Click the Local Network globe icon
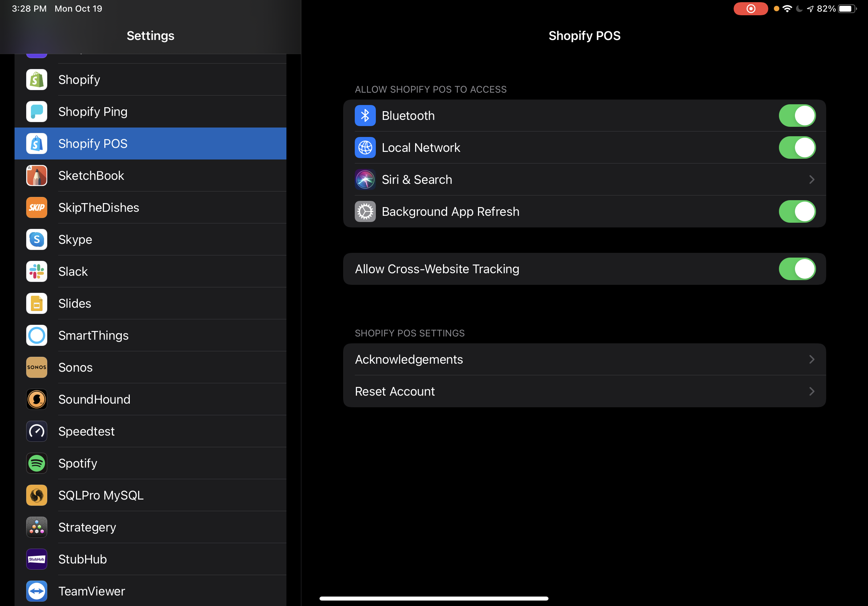 click(x=365, y=148)
